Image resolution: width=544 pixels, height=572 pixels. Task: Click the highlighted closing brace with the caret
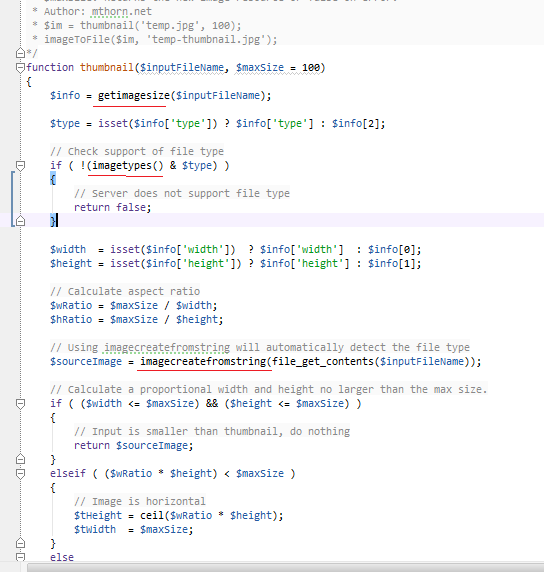tap(53, 221)
